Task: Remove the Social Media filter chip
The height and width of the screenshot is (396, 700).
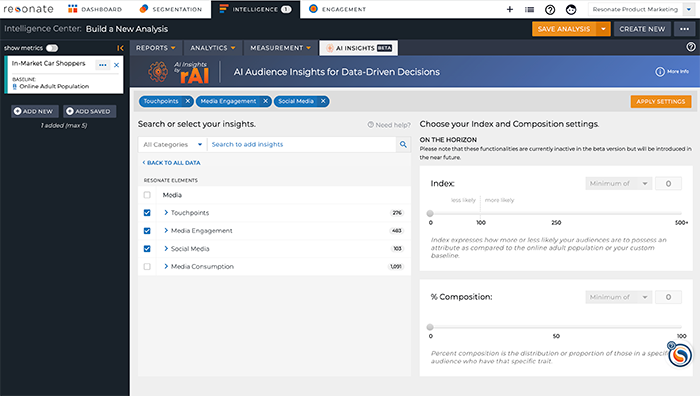Action: 323,101
